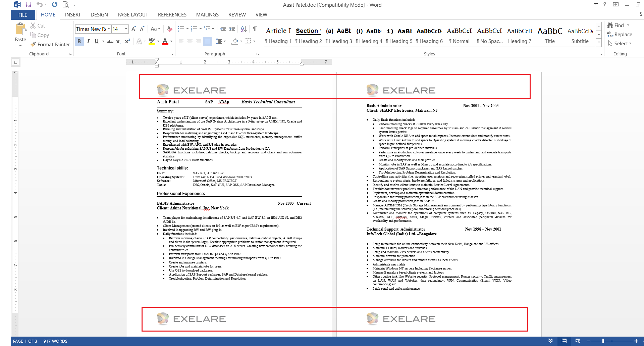Expand the Styles gallery More arrow
The width and height of the screenshot is (644, 346).
pyautogui.click(x=599, y=43)
